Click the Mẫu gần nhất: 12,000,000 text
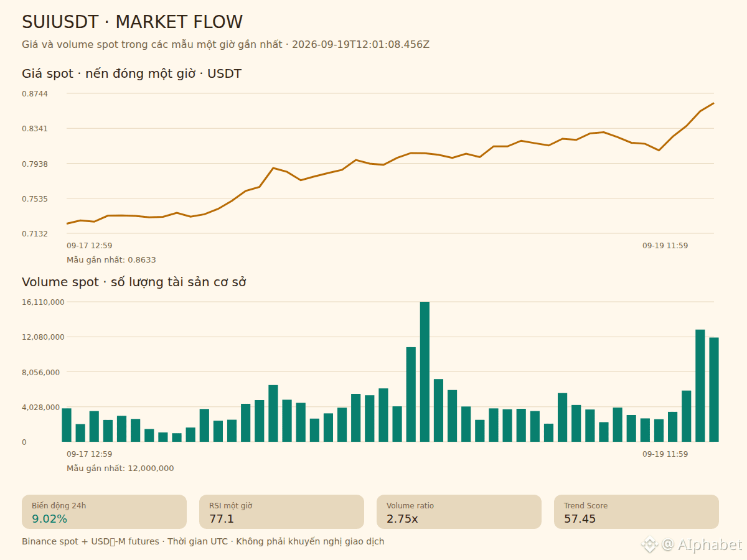Screen dimensions: 747x560 [x=120, y=469]
